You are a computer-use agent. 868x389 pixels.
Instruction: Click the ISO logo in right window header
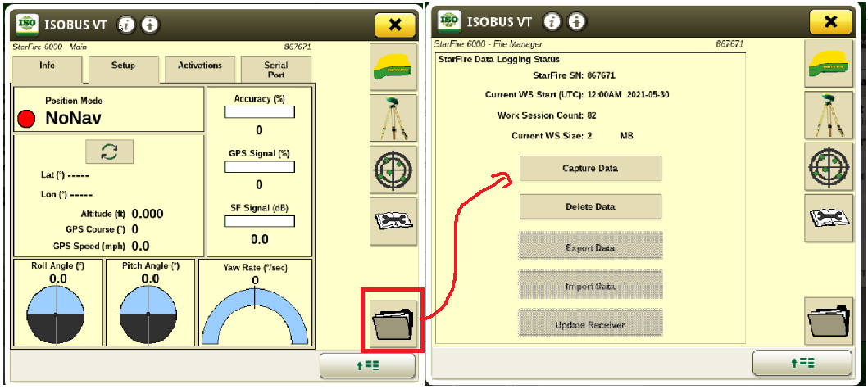coord(449,21)
